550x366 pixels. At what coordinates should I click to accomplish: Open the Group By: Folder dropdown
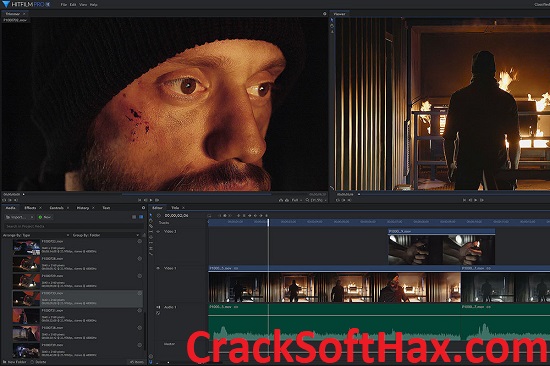pos(106,235)
